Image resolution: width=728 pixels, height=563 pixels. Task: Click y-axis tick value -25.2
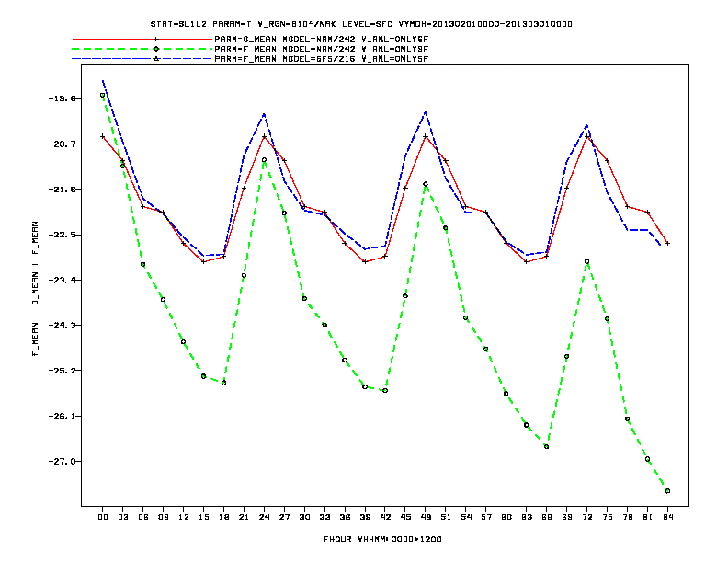pyautogui.click(x=63, y=370)
